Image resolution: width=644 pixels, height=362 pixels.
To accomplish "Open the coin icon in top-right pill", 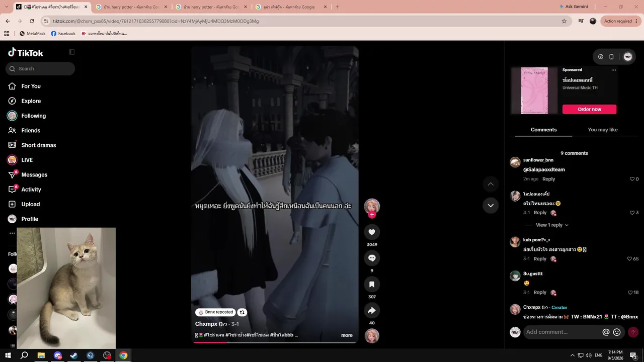I will tap(601, 57).
